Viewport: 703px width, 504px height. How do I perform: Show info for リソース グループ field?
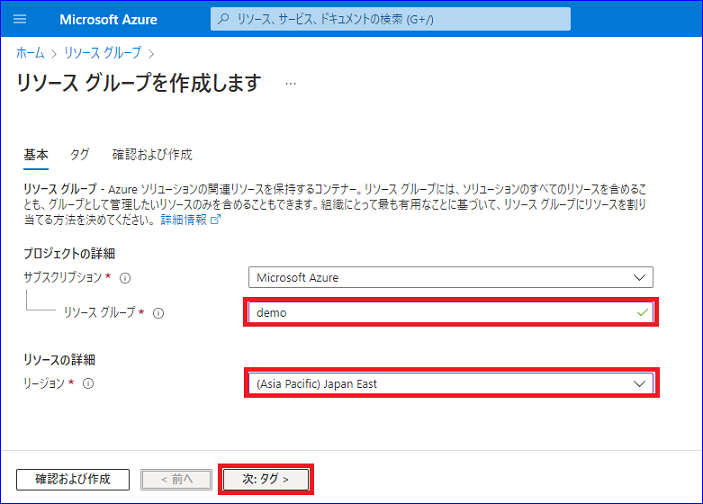click(x=158, y=313)
